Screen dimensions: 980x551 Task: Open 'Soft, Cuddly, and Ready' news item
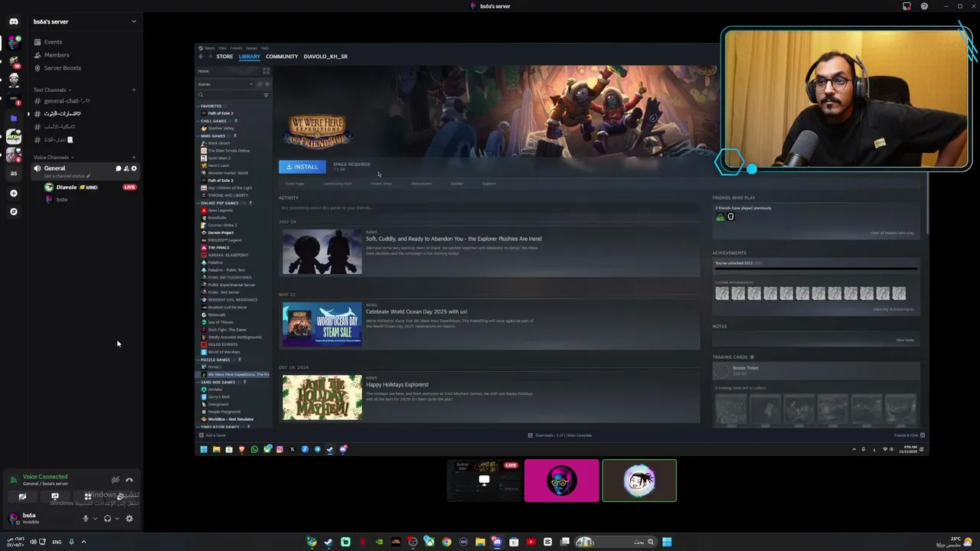coord(453,239)
